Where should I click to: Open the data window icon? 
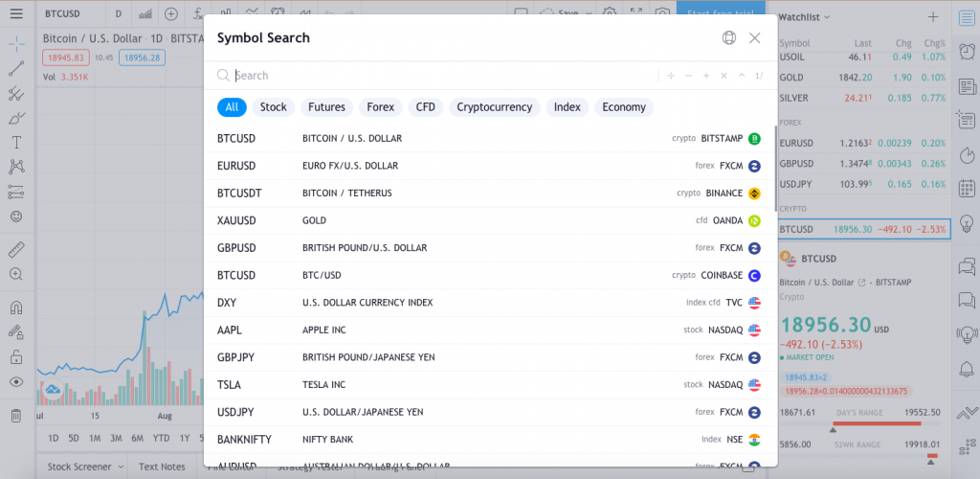click(x=967, y=120)
